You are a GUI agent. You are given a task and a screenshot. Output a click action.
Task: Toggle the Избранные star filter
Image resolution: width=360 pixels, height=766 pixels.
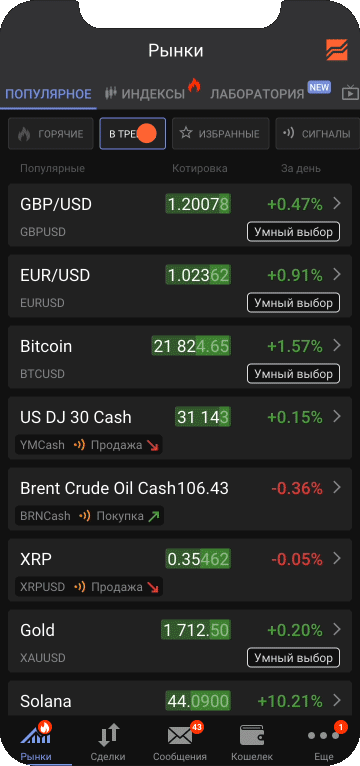click(220, 133)
